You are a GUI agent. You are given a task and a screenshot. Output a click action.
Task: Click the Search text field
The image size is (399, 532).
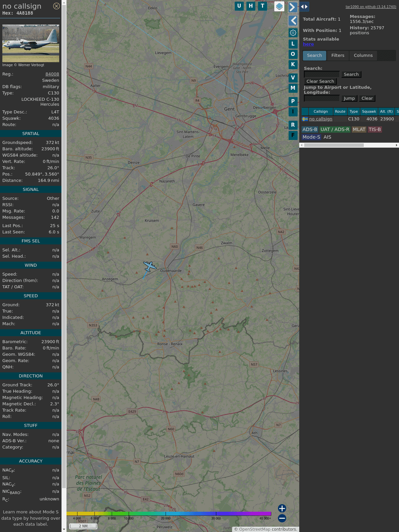coord(322,74)
